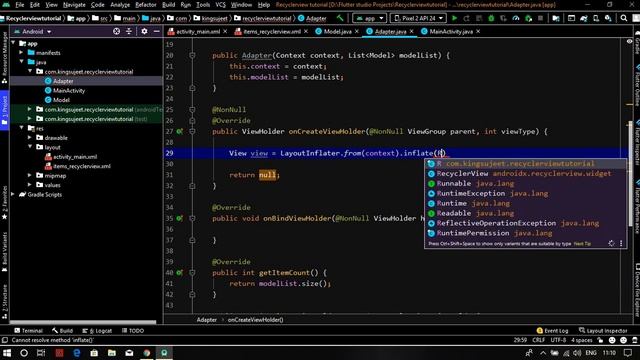Click the override gutter icon beside onCreateViewHolder

coord(180,131)
